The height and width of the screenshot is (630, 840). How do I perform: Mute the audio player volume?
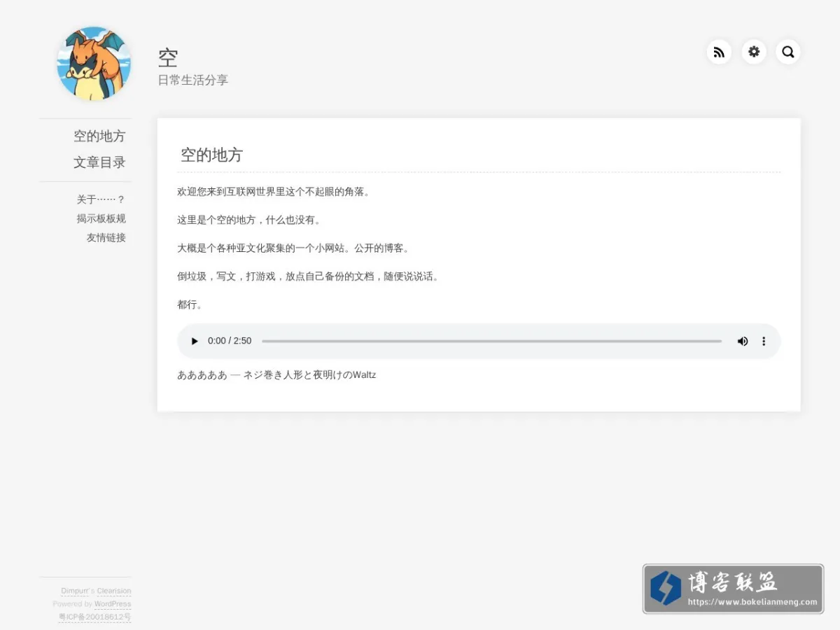743,341
